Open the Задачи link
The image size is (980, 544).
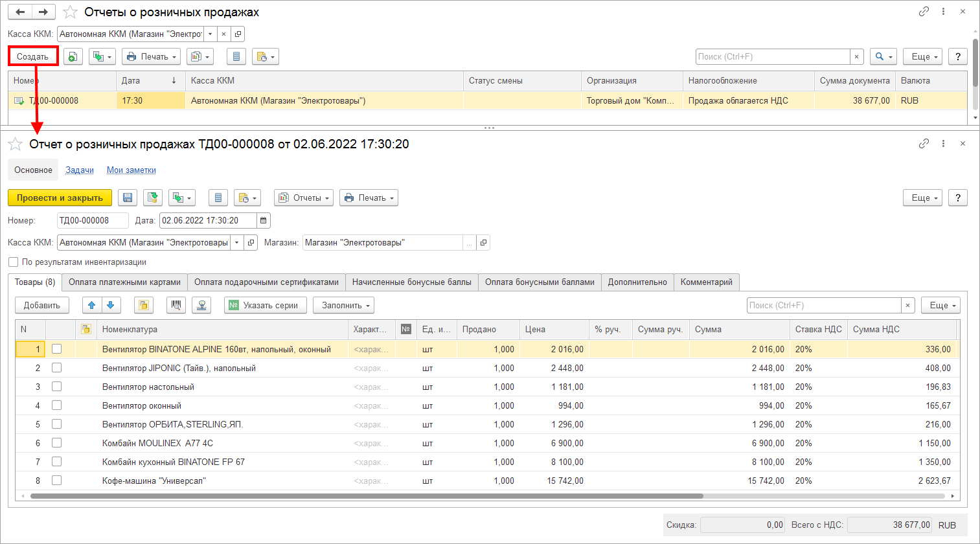pos(80,170)
